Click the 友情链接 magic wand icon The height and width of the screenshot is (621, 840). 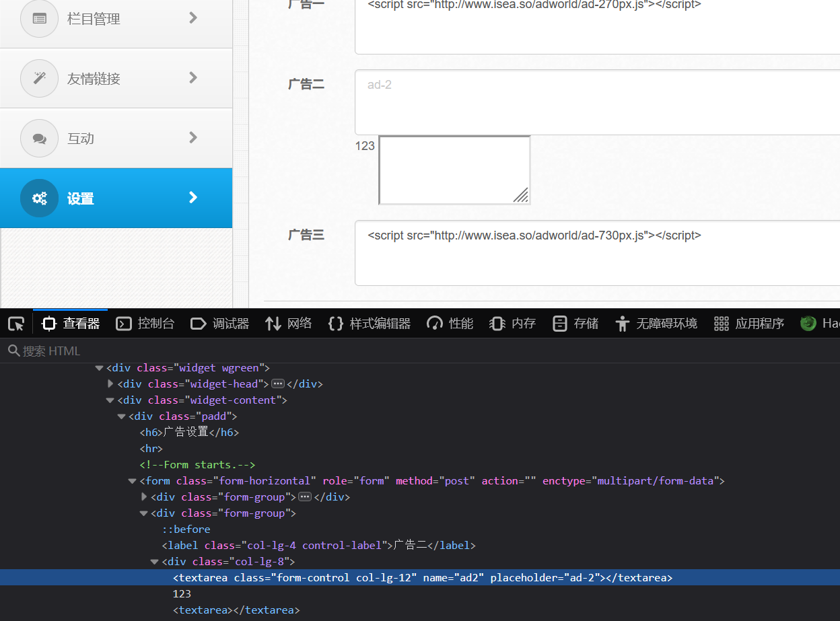[40, 78]
